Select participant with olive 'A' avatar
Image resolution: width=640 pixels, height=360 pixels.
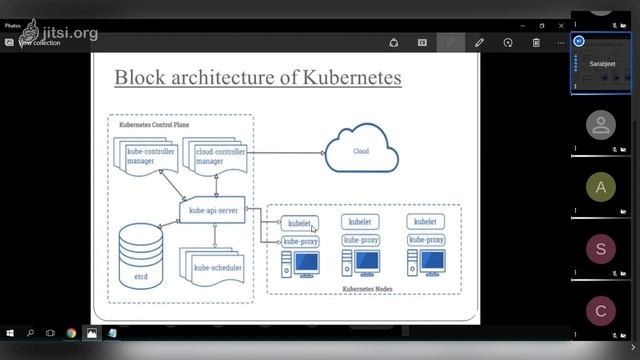click(601, 187)
